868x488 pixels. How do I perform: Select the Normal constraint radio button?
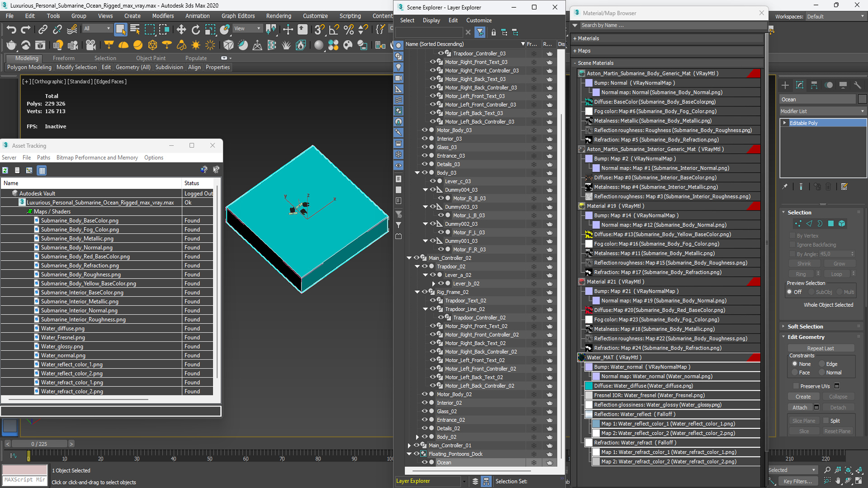[x=821, y=372]
